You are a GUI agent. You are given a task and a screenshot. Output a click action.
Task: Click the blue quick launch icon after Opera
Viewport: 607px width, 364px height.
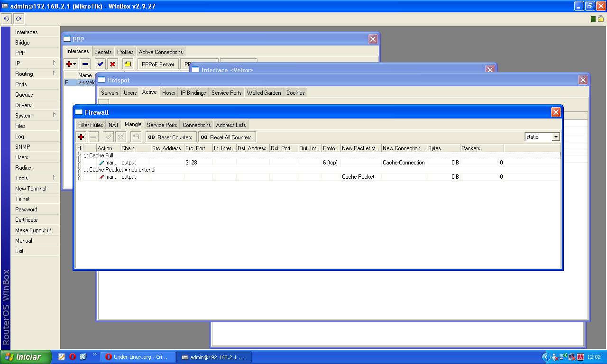tap(83, 357)
